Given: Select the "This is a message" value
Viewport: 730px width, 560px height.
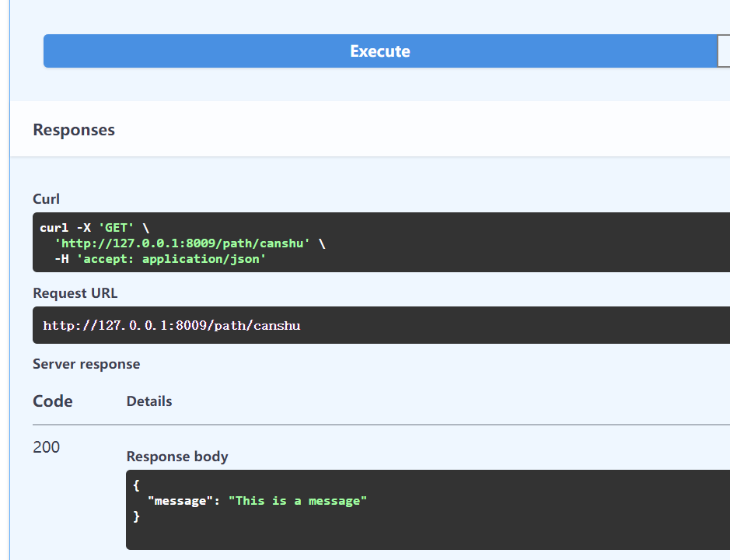Looking at the screenshot, I should (298, 501).
